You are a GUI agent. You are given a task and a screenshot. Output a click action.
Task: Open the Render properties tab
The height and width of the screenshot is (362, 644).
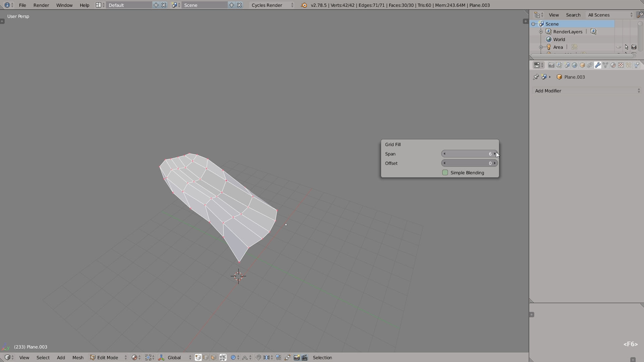tap(551, 65)
